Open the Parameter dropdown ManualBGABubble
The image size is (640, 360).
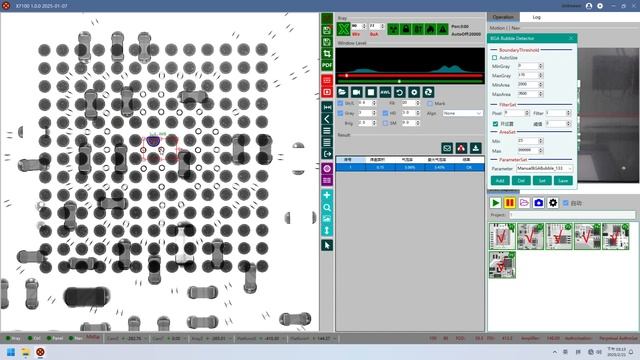(544, 169)
